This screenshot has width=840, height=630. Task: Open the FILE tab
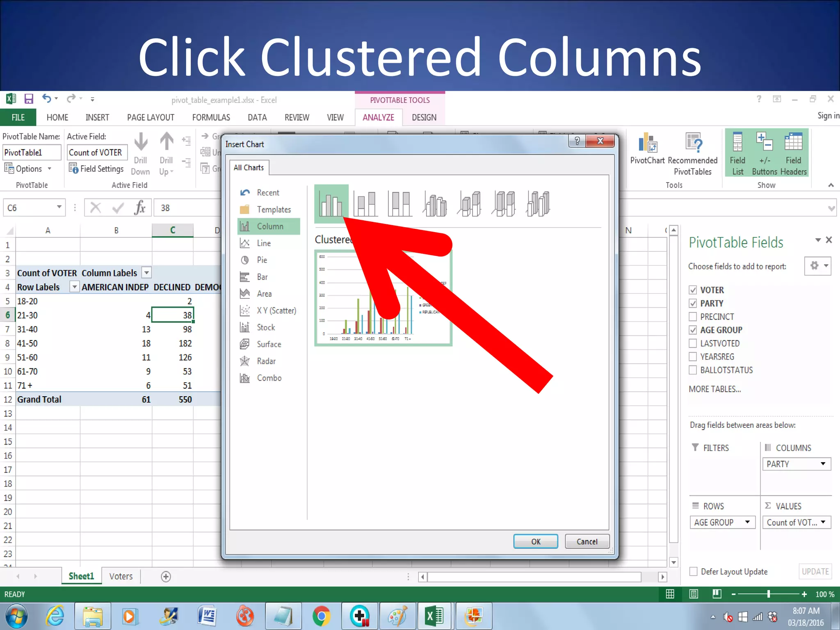pyautogui.click(x=18, y=117)
